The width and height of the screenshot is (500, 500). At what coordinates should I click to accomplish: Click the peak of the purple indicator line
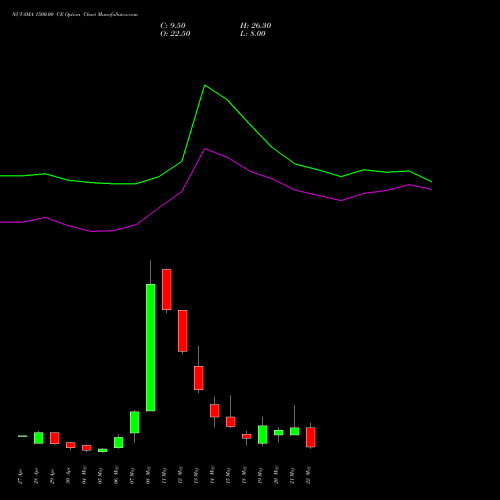tap(205, 149)
